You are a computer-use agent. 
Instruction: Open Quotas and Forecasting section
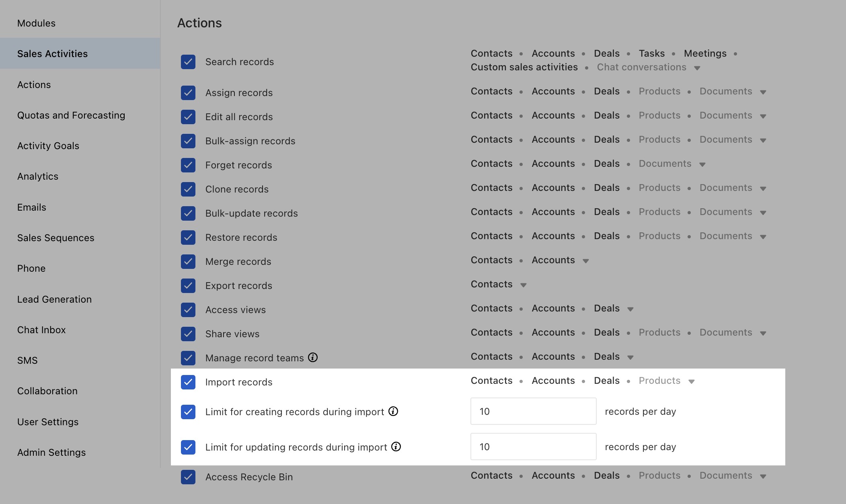click(71, 115)
